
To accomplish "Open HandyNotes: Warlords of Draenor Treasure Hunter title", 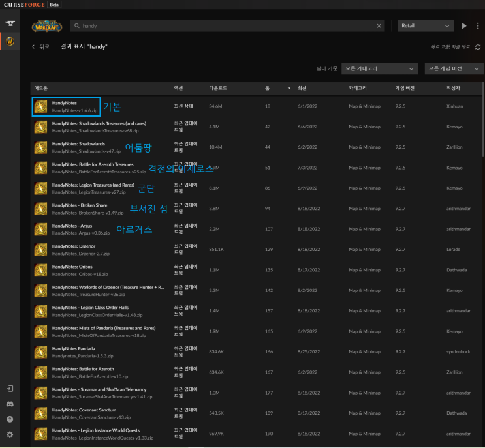I will pyautogui.click(x=108, y=288).
